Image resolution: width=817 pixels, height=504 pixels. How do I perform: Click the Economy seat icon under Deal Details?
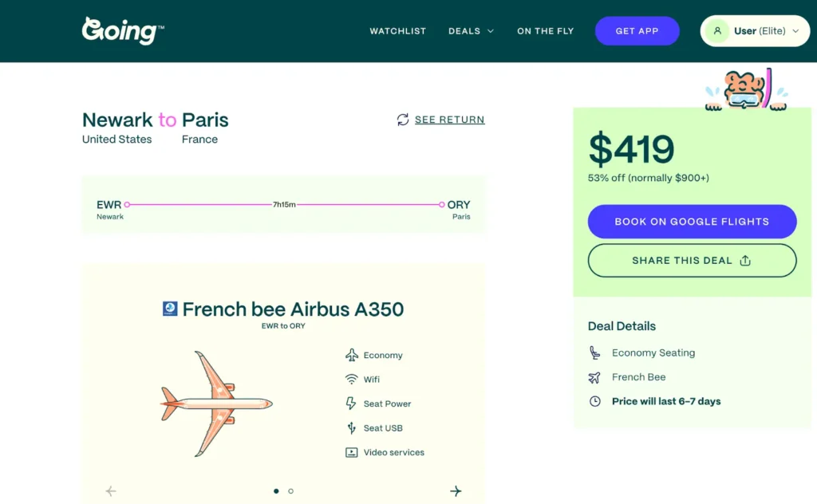(x=594, y=352)
